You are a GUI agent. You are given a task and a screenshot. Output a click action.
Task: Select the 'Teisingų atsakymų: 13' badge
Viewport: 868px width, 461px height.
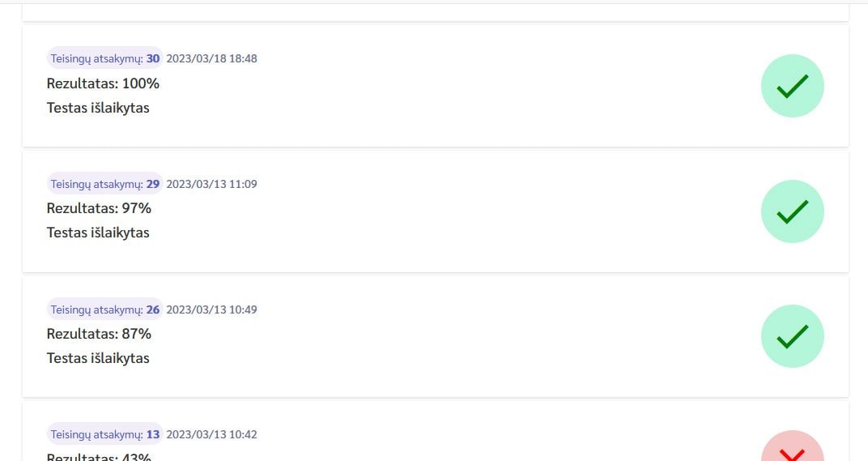(105, 434)
